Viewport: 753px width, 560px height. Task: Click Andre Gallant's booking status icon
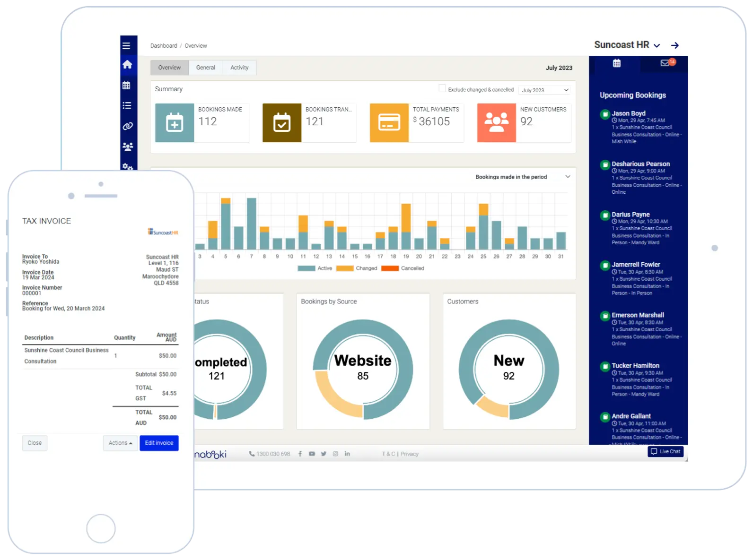(605, 417)
